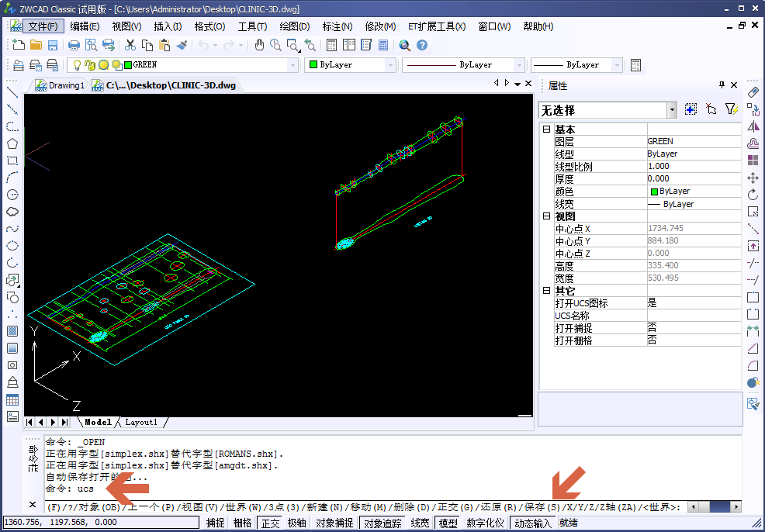Click the 栅格 grid button in status bar
This screenshot has width=765, height=532.
242,523
